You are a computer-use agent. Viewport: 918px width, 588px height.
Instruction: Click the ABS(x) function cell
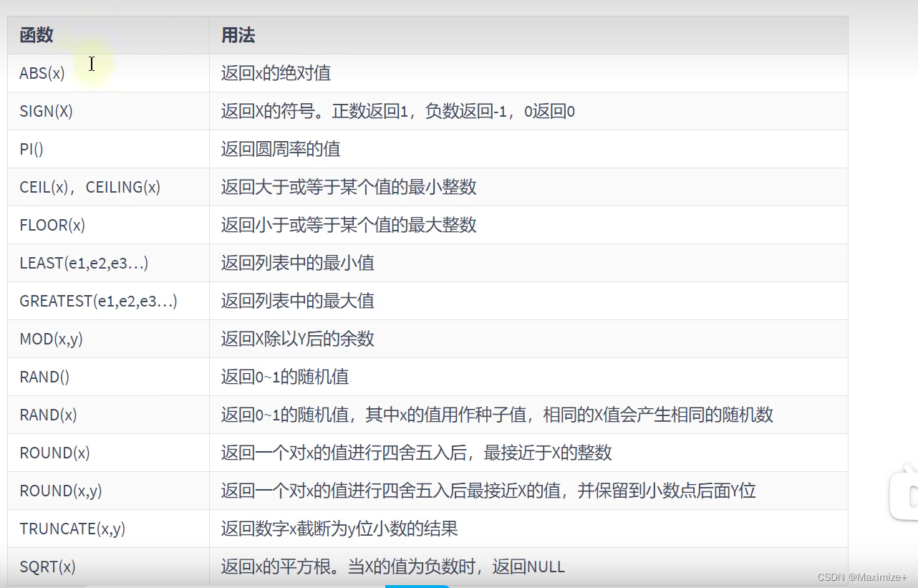coord(108,73)
